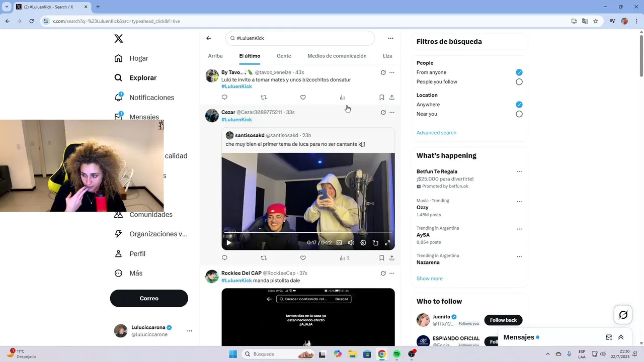644x362 pixels.
Task: Open Spotify from the taskbar
Action: [x=397, y=354]
